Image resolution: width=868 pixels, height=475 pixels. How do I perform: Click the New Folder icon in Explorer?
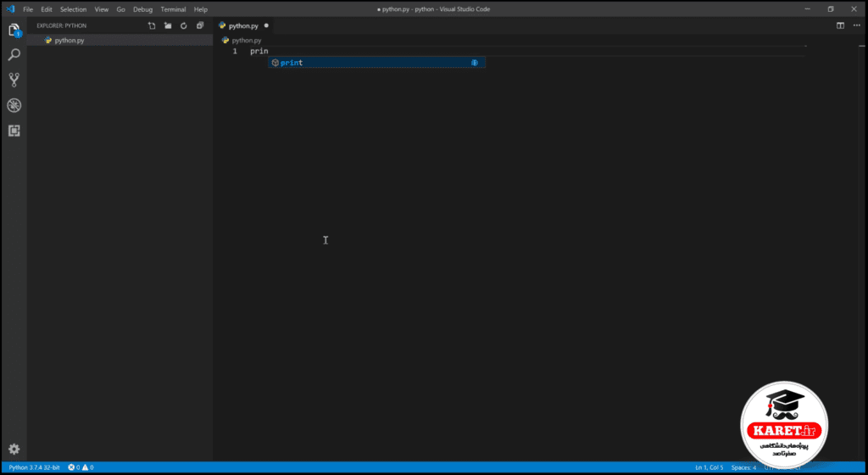click(x=168, y=25)
